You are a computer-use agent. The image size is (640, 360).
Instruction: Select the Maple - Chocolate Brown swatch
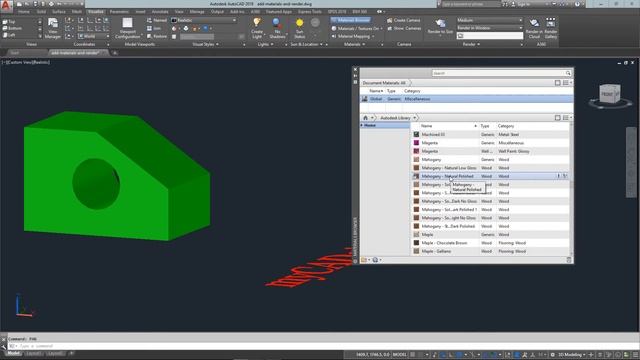(x=416, y=243)
